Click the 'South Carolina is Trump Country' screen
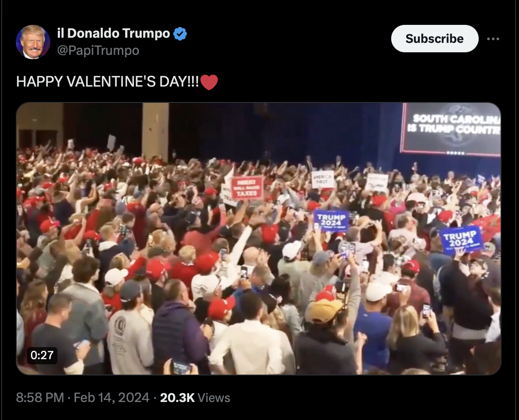 [x=451, y=129]
